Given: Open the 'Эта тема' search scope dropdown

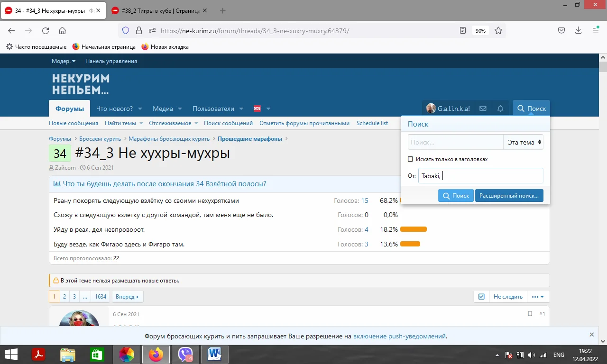Looking at the screenshot, I should 524,142.
